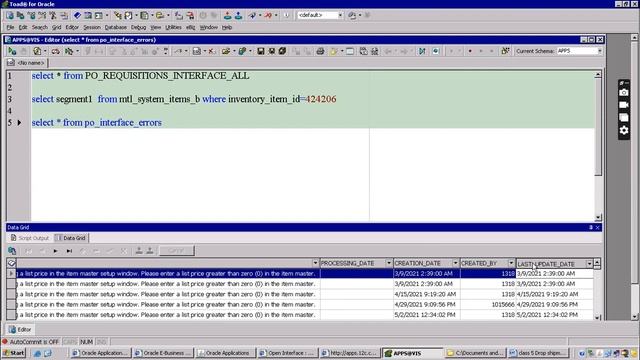The width and height of the screenshot is (640, 360).
Task: Click the APPS@VIS taskbar button
Action: (x=413, y=353)
